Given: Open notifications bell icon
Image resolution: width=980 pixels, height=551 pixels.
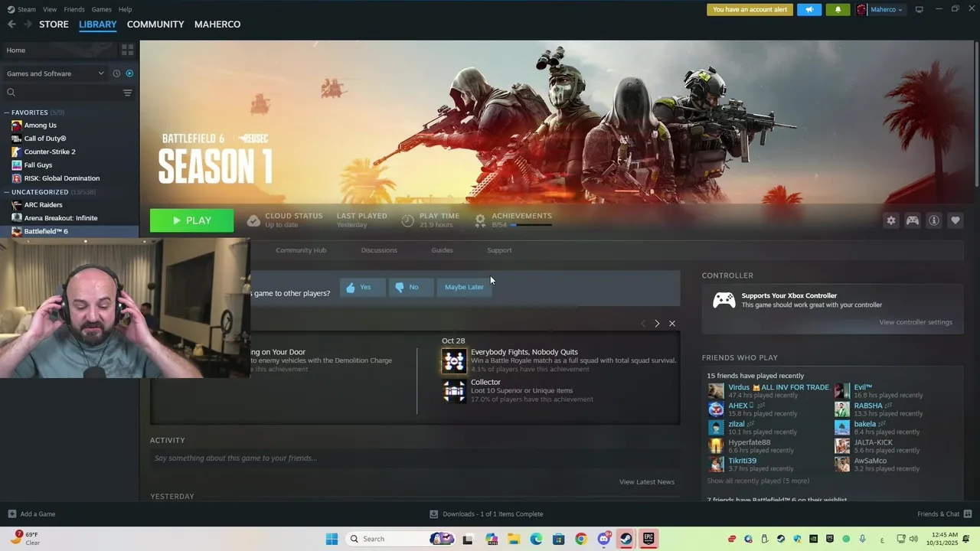Looking at the screenshot, I should [838, 10].
